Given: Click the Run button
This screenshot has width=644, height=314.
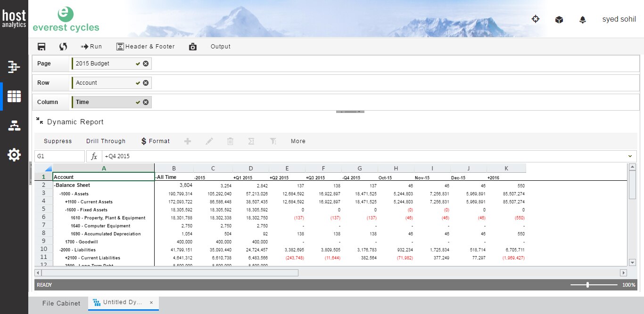Looking at the screenshot, I should click(x=91, y=47).
